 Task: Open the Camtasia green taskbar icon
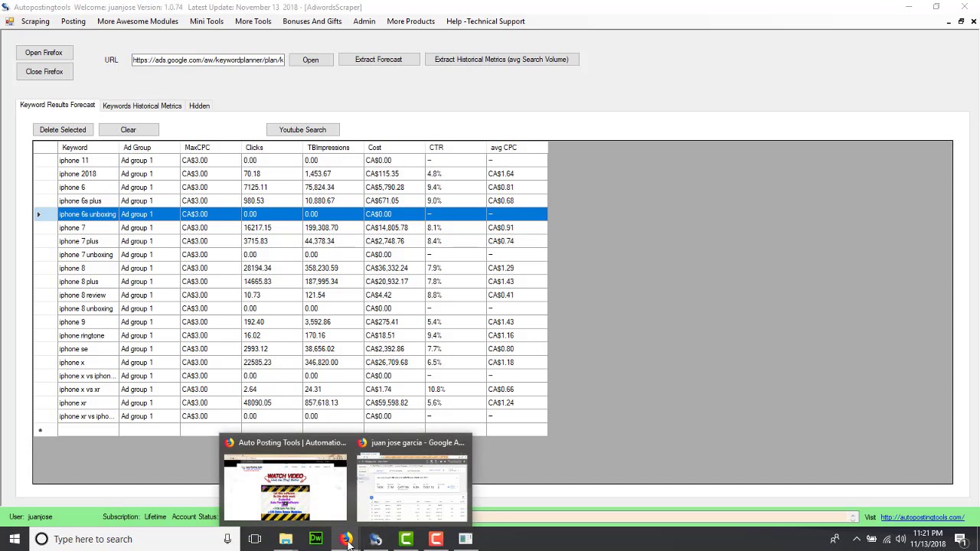pyautogui.click(x=406, y=539)
